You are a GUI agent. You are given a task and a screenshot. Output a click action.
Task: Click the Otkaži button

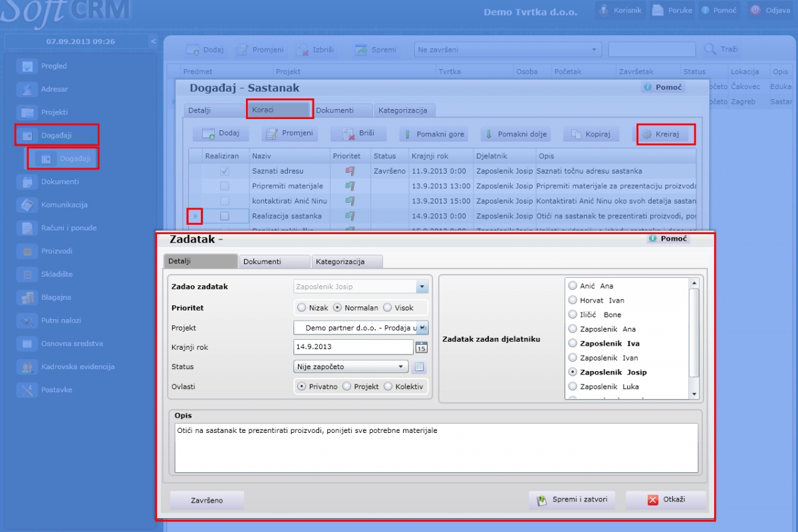pyautogui.click(x=666, y=499)
